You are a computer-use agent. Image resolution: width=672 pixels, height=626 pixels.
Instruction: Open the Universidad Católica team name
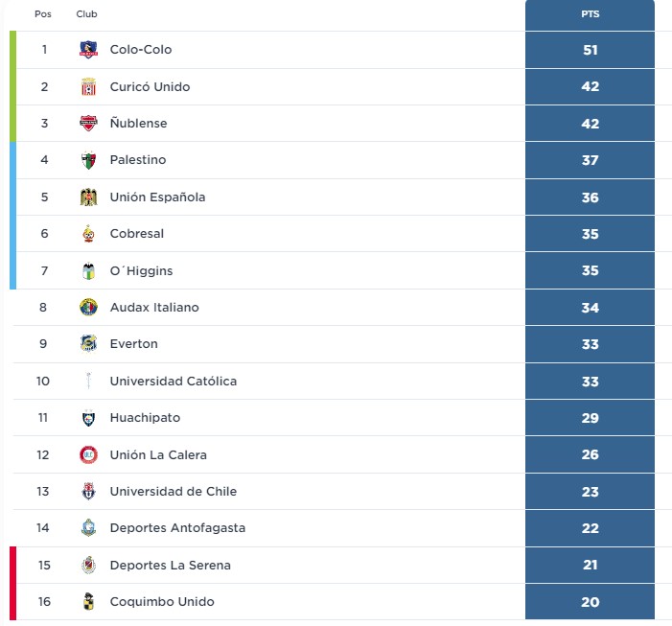[x=174, y=381]
